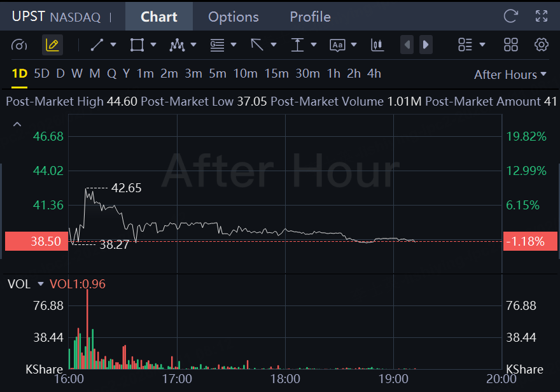Select the 4h interval
The height and width of the screenshot is (392, 560).
pos(374,74)
